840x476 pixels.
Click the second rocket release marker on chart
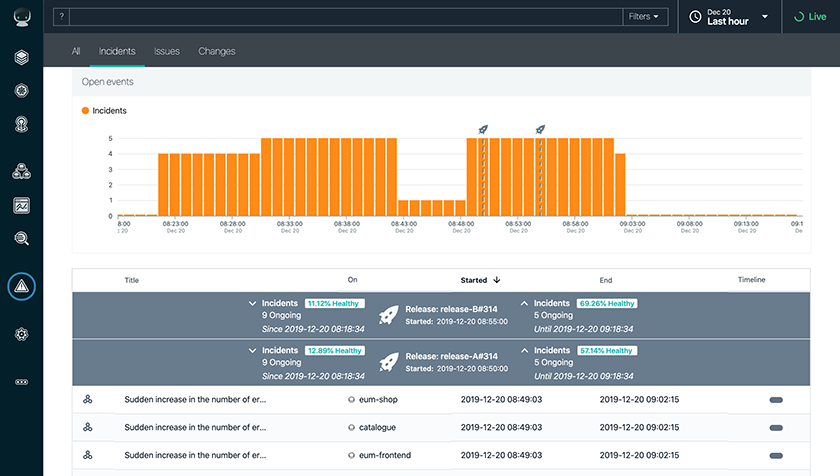540,129
